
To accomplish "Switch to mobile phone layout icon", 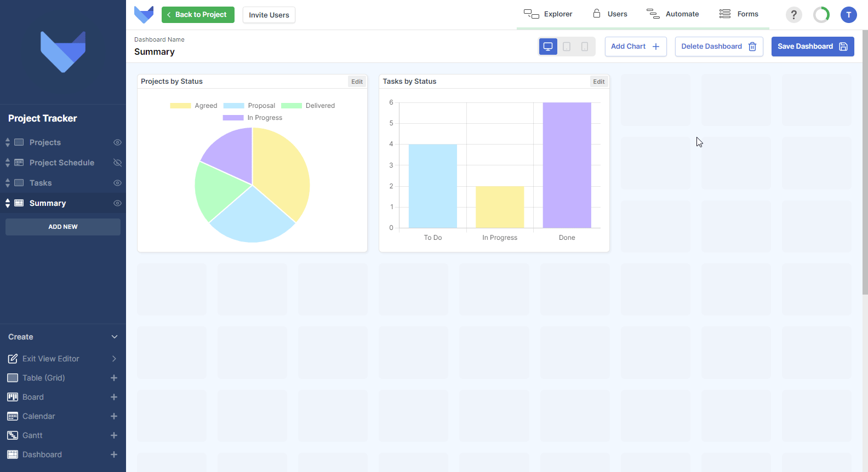I will pyautogui.click(x=585, y=47).
